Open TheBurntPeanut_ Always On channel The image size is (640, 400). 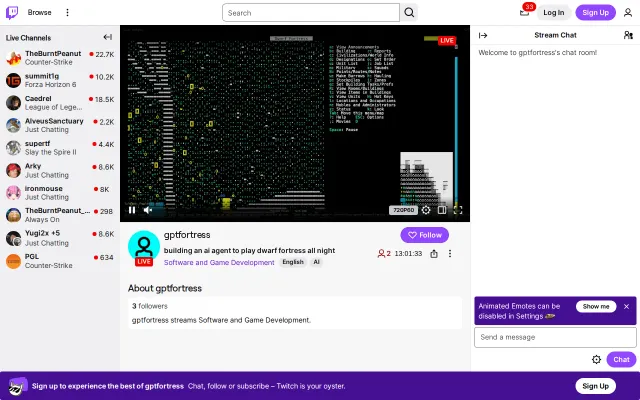tap(60, 215)
